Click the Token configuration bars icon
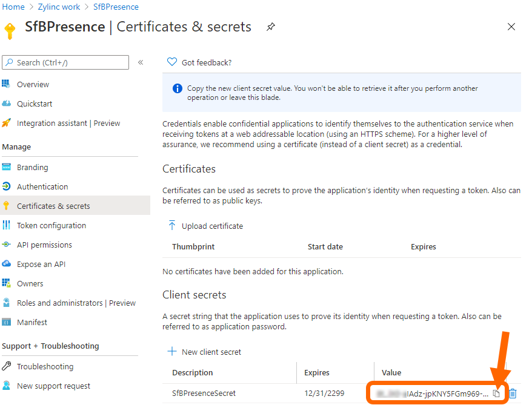The width and height of the screenshot is (532, 405). point(6,225)
